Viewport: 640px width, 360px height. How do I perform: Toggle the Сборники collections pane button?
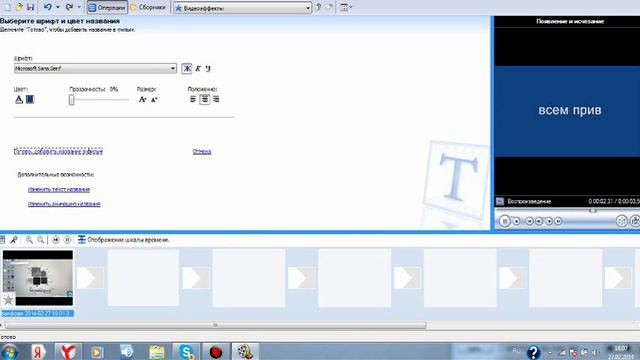click(x=148, y=7)
